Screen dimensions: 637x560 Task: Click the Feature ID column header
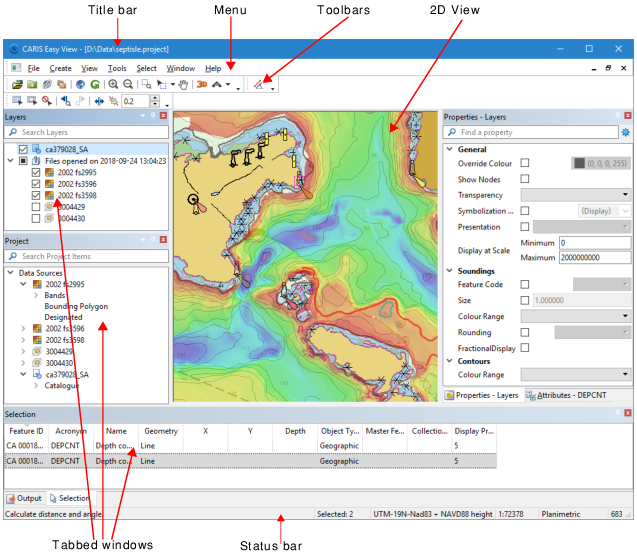(24, 431)
